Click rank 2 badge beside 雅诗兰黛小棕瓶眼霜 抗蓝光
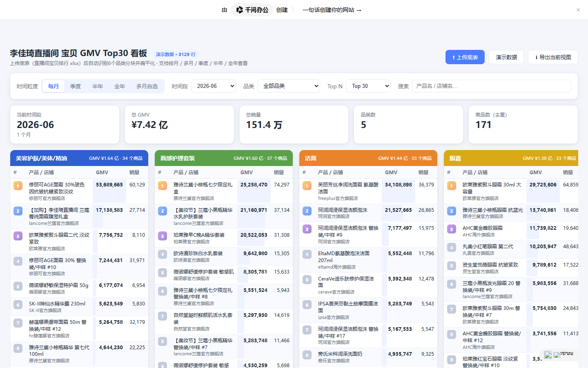This screenshot has width=588, height=368. click(452, 211)
